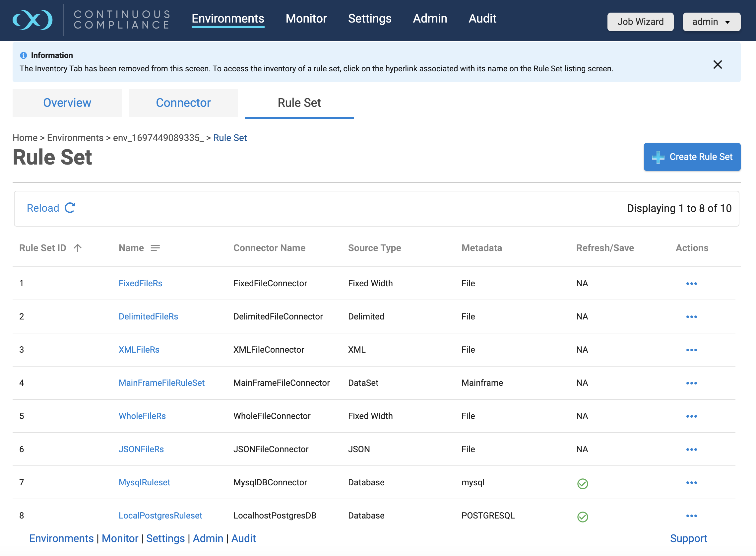Open actions ellipsis for FixedFileRs row

coord(691,284)
